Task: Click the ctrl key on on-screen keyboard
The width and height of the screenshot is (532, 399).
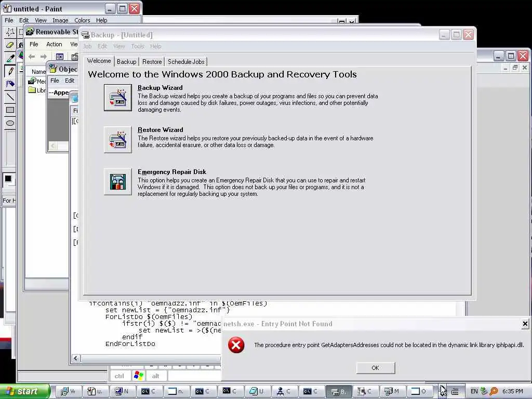Action: click(119, 376)
